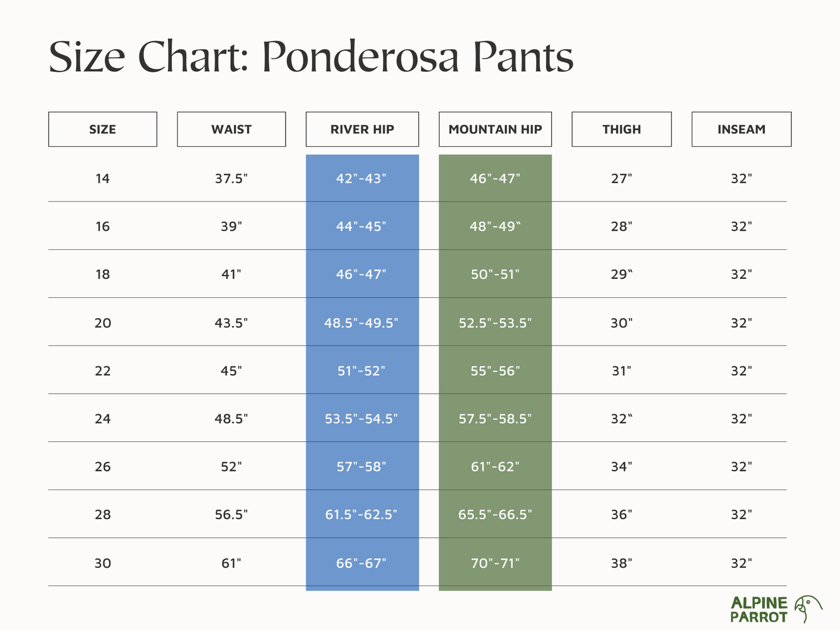This screenshot has height=630, width=840.
Task: Select the INSEAM column header
Action: click(x=741, y=129)
